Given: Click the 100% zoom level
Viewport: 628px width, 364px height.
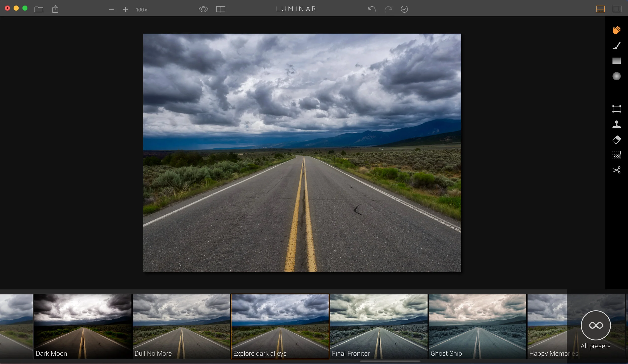Looking at the screenshot, I should coord(142,10).
